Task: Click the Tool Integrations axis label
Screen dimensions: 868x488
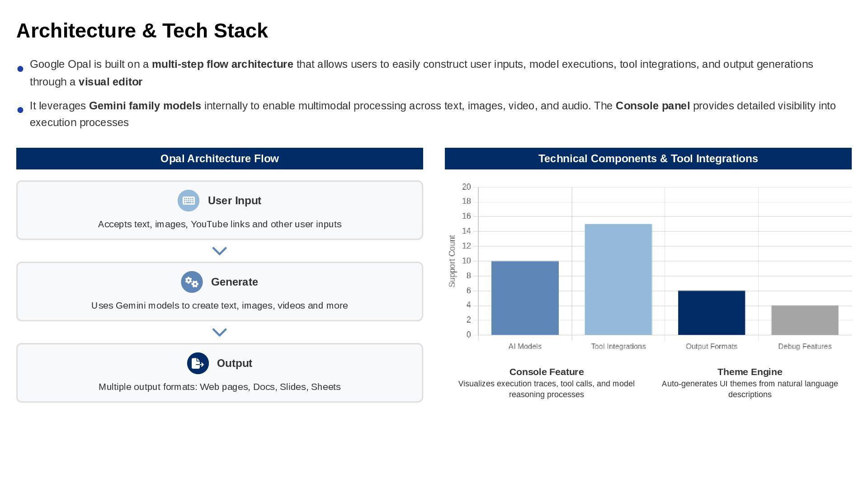Action: coord(618,347)
